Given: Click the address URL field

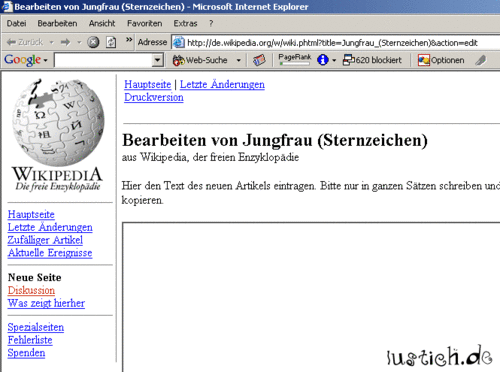Looking at the screenshot, I should (336, 42).
